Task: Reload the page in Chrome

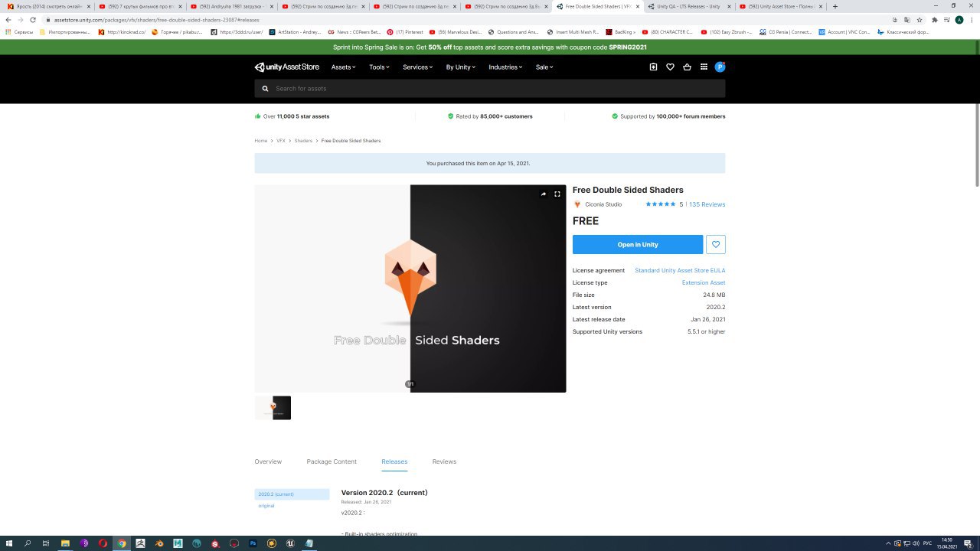Action: point(33,20)
